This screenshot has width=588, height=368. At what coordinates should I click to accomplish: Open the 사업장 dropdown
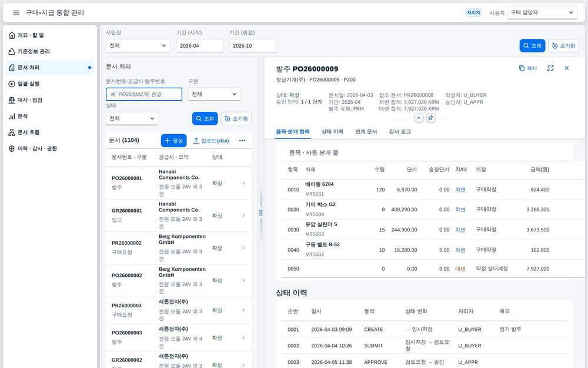pos(138,45)
